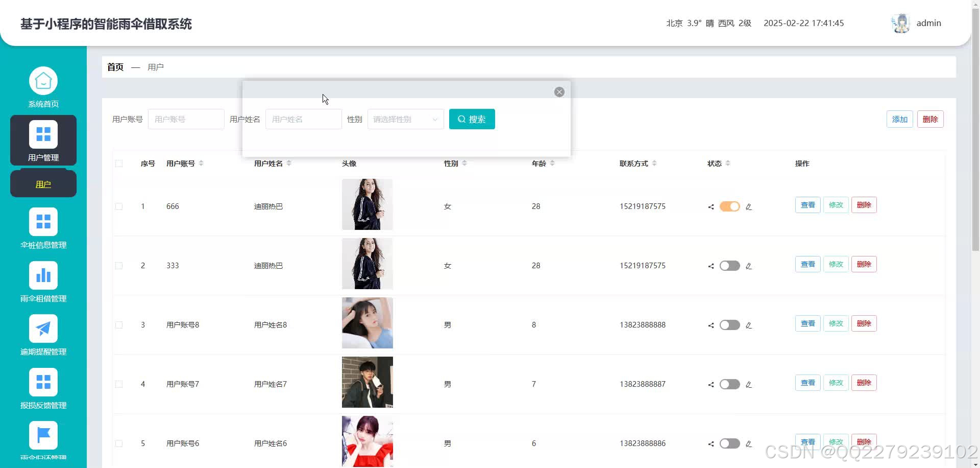
Task: Click 查看 for user 迪丽热巴 row 1
Action: (807, 204)
